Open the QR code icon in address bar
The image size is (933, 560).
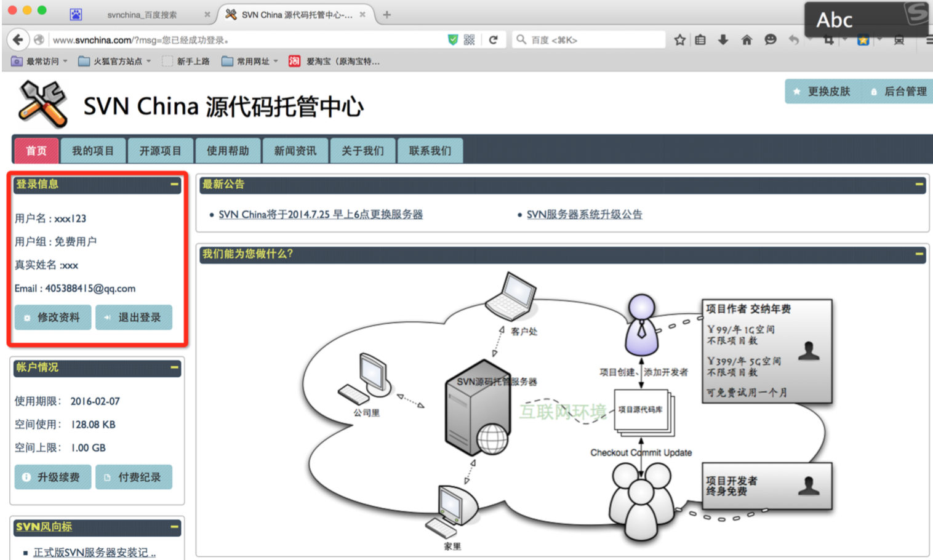coord(470,40)
